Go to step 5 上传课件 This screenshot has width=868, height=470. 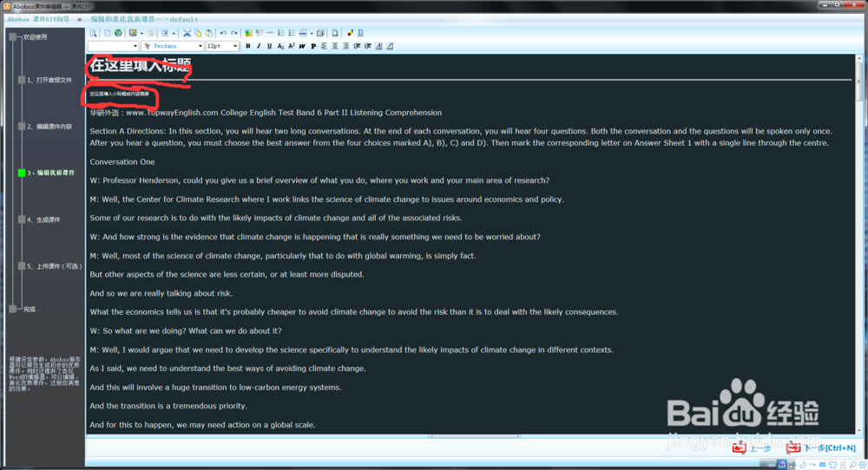(x=54, y=266)
